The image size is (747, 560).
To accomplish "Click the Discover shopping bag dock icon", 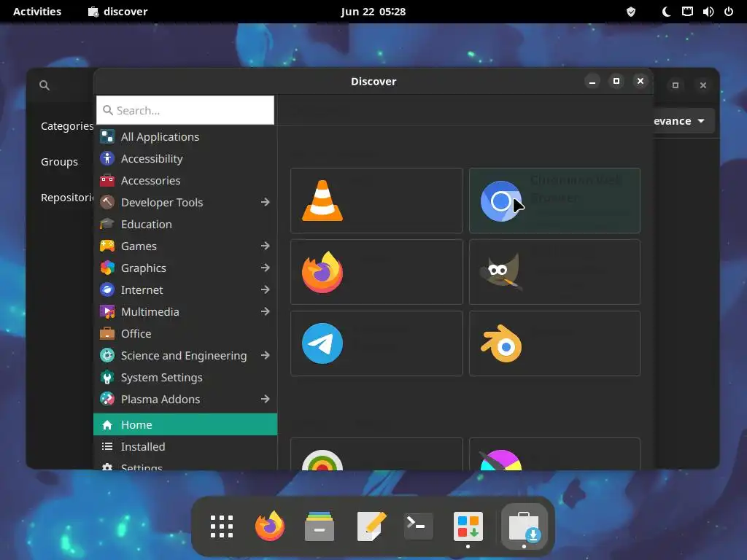I will pos(524,526).
